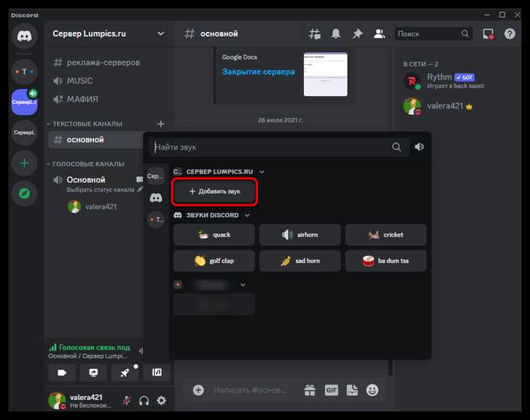Play the sad horn sound
530x420 pixels.
click(x=300, y=261)
